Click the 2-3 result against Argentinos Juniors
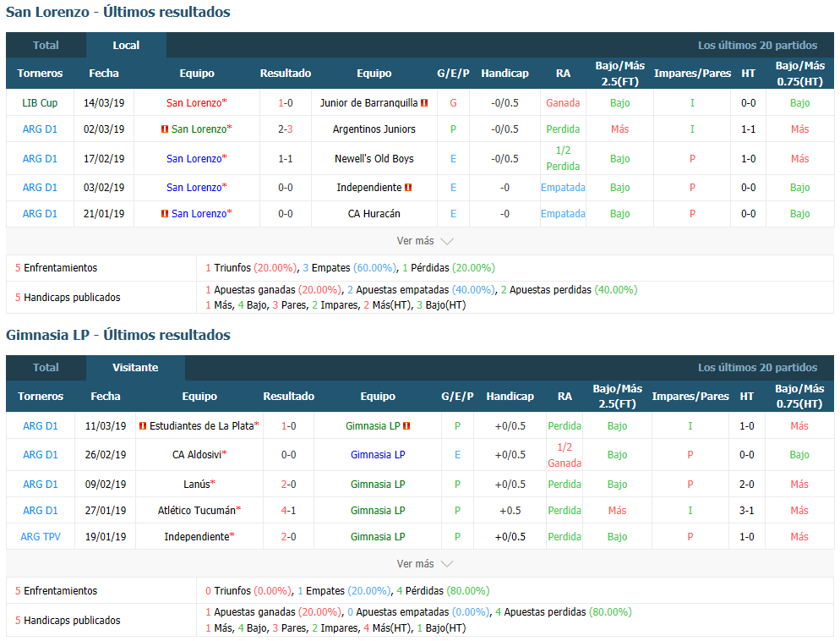 286,129
